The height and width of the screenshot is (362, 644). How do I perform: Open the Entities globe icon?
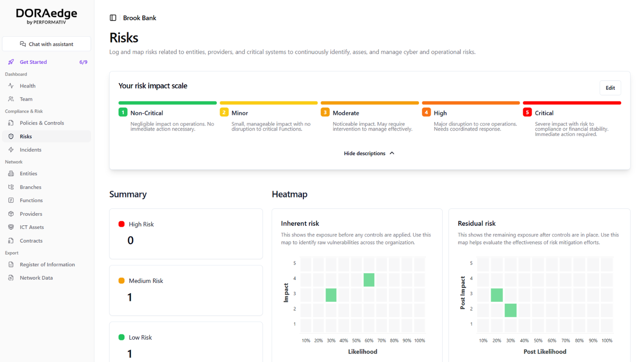click(11, 173)
